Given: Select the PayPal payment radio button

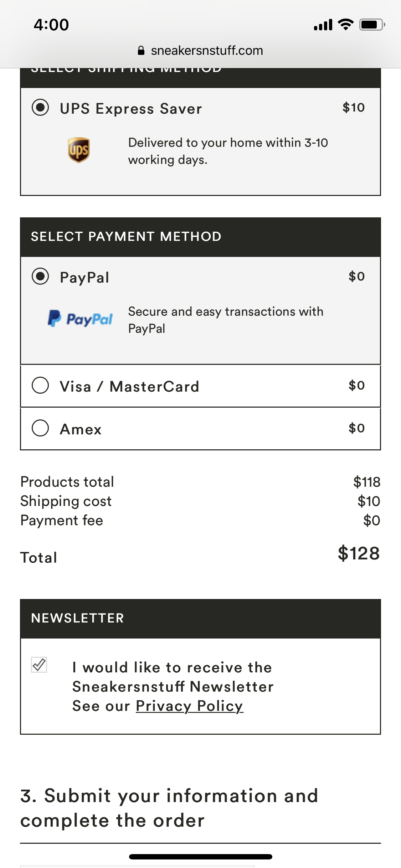Looking at the screenshot, I should point(40,277).
